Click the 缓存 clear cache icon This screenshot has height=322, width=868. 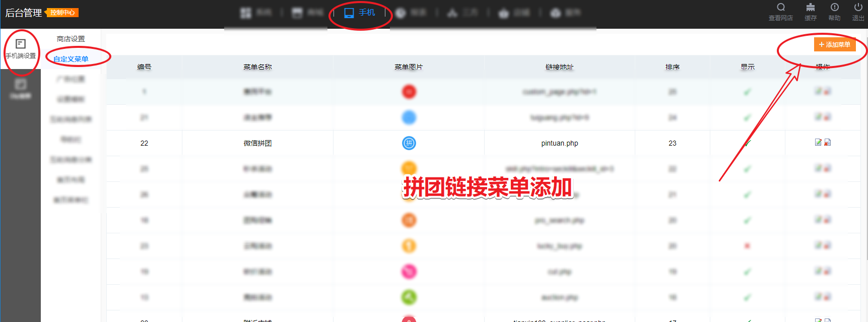tap(811, 7)
